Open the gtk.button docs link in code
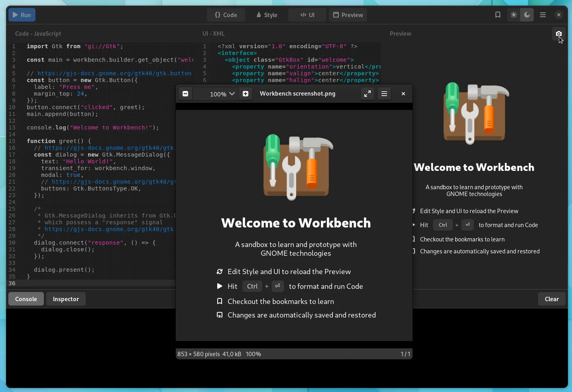The height and width of the screenshot is (392, 572). pyautogui.click(x=114, y=73)
